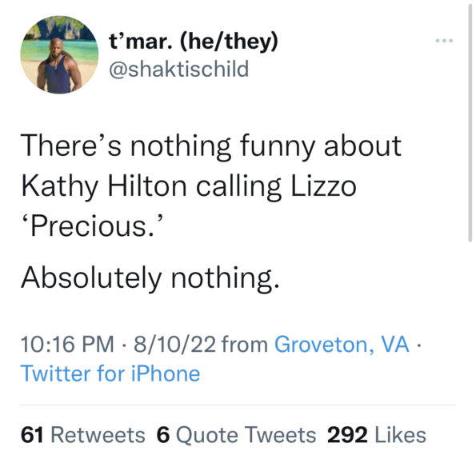Image resolution: width=476 pixels, height=459 pixels.
Task: Click the name Kathy Hilton in tweet
Action: [103, 186]
